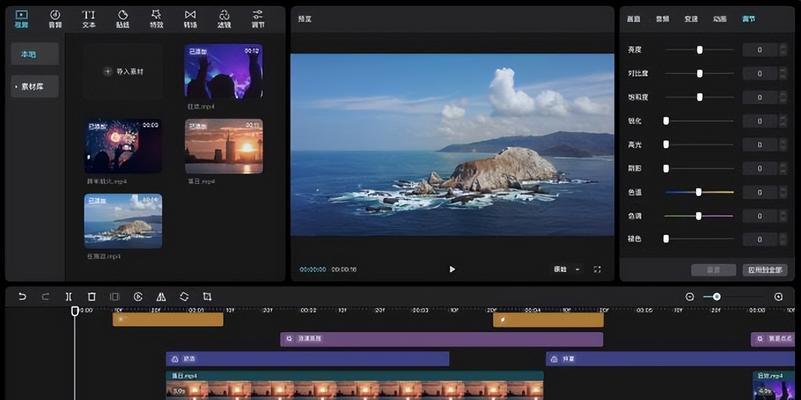The width and height of the screenshot is (801, 400).
Task: Open the Stickers (贴纸) tab
Action: click(123, 19)
